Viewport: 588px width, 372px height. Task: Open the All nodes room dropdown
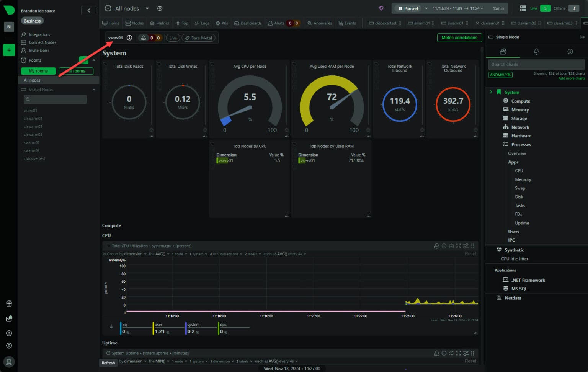tap(147, 8)
